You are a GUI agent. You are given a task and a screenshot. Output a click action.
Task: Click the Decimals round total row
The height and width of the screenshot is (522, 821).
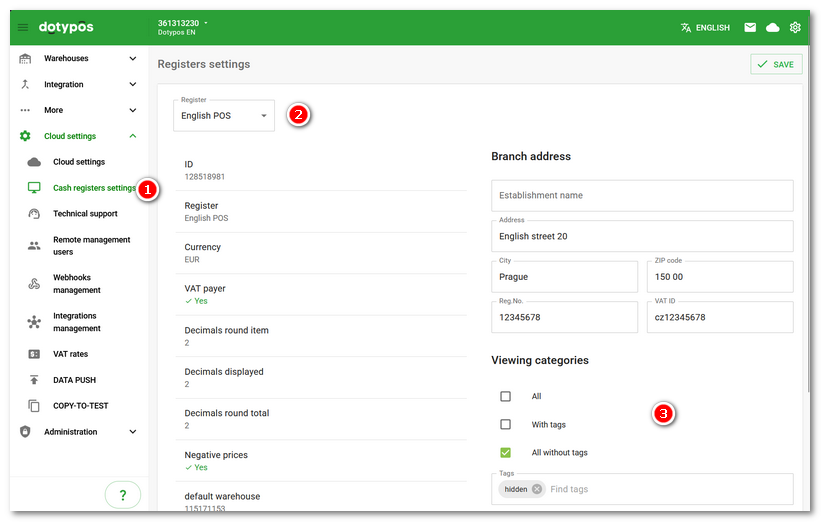pos(321,419)
